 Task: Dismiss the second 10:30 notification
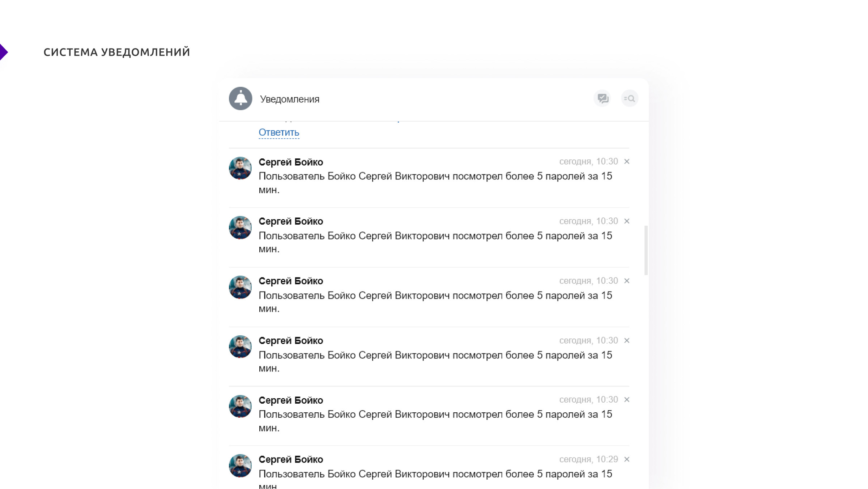pyautogui.click(x=627, y=221)
